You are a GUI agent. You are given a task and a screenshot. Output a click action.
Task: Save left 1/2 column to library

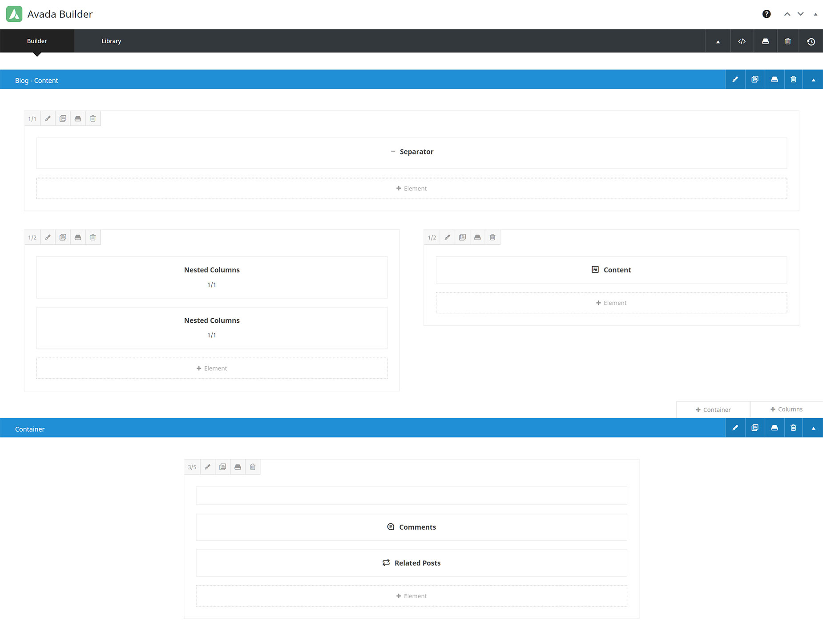[x=78, y=238]
